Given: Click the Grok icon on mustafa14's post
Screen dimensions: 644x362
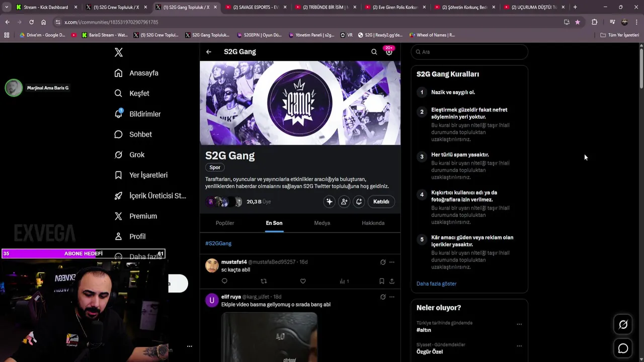Looking at the screenshot, I should click(x=383, y=262).
